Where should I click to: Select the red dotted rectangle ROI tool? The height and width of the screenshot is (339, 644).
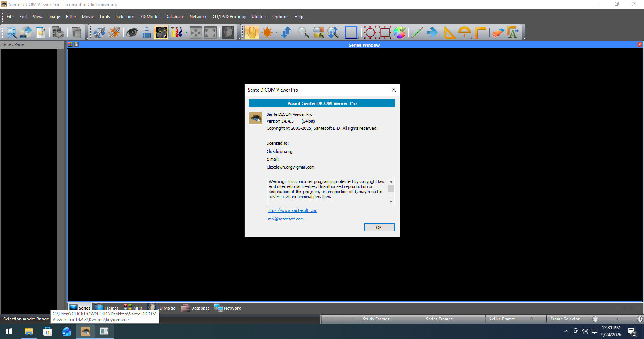(x=385, y=32)
